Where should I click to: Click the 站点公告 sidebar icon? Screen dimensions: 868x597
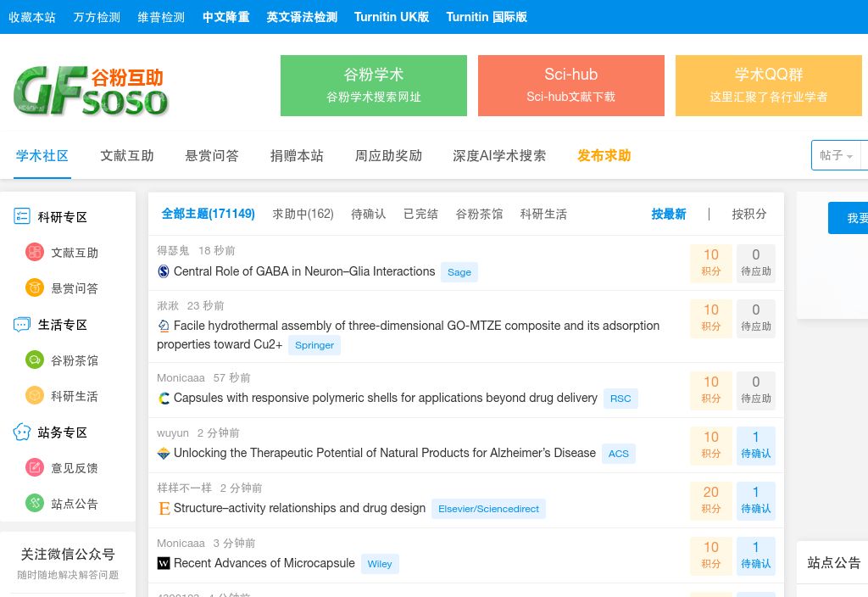(x=34, y=503)
